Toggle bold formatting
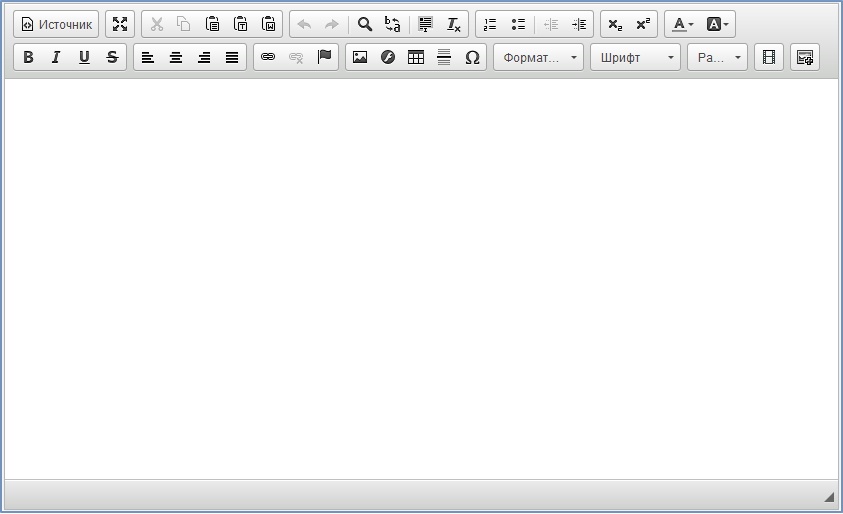The width and height of the screenshot is (843, 514). pyautogui.click(x=28, y=57)
